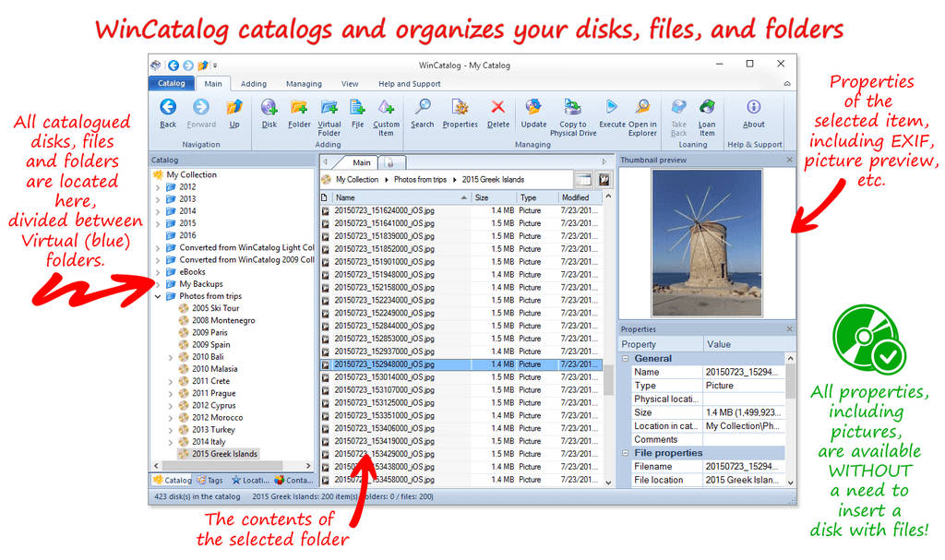945x560 pixels.
Task: Switch to the View ribbon tab
Action: coord(350,83)
